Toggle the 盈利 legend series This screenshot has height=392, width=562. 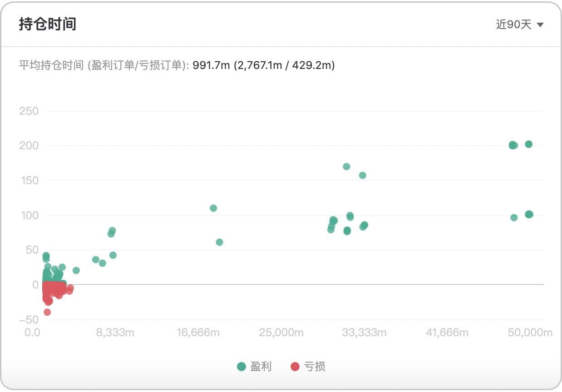coord(254,367)
